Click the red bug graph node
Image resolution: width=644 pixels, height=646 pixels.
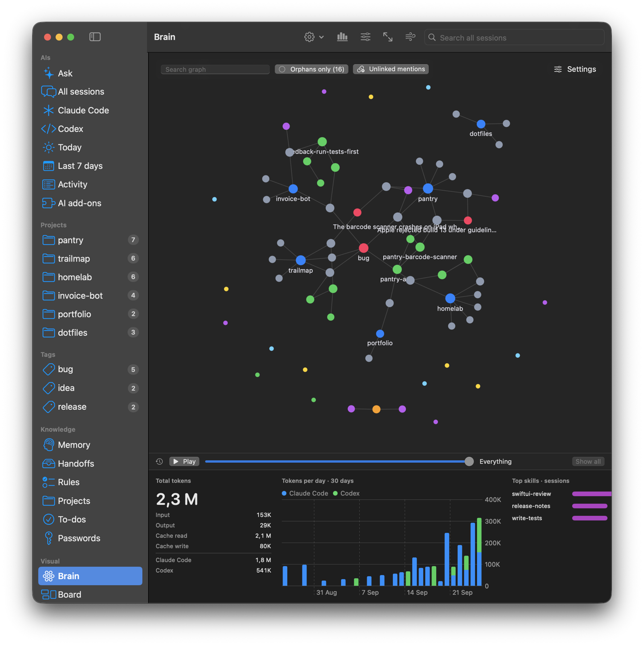pyautogui.click(x=364, y=248)
